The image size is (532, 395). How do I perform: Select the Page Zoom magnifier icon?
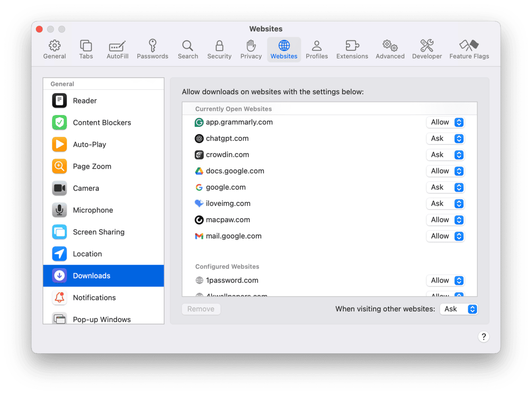coord(59,166)
